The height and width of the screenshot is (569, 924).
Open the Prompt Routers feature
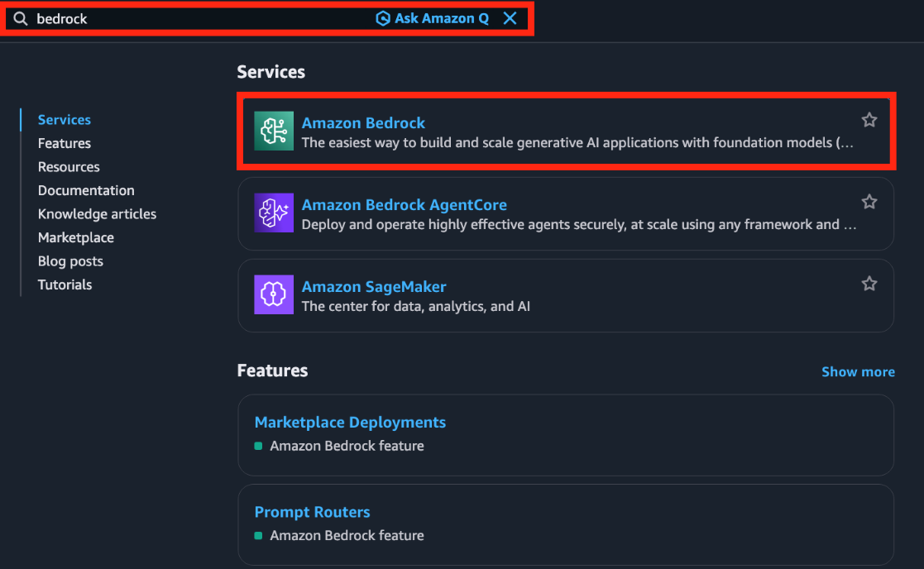(x=313, y=512)
